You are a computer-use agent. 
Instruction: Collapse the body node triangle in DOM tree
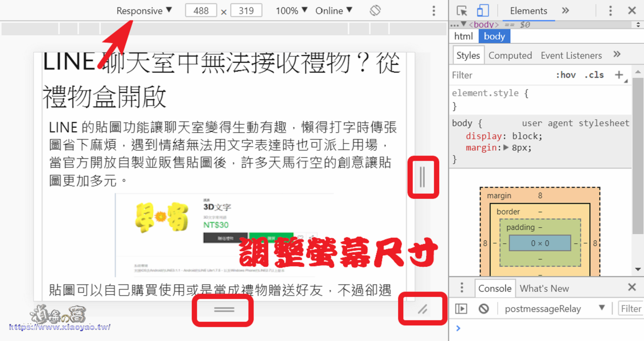(x=463, y=24)
